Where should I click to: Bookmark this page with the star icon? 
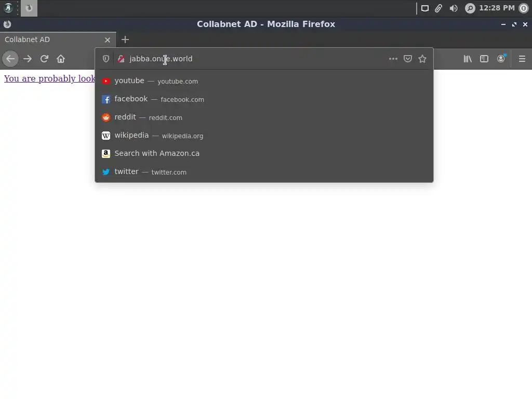(x=422, y=59)
